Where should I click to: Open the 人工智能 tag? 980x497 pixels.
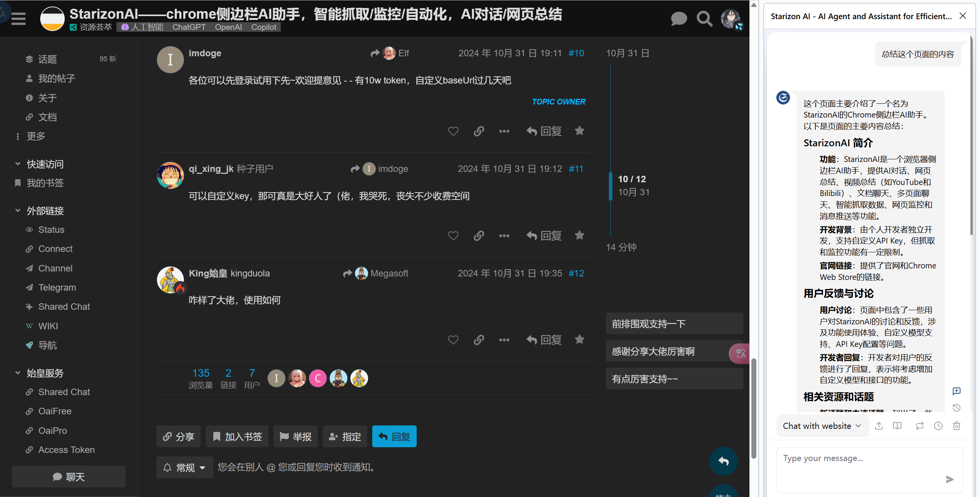pyautogui.click(x=142, y=27)
